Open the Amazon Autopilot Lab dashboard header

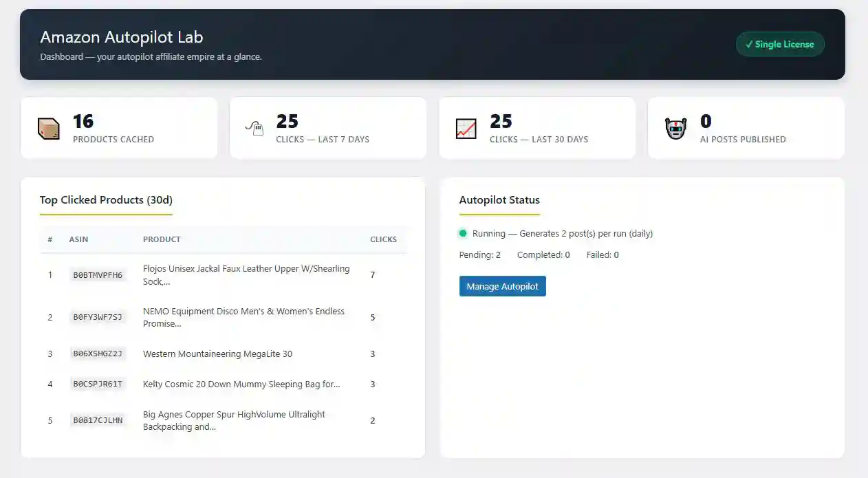click(x=121, y=37)
